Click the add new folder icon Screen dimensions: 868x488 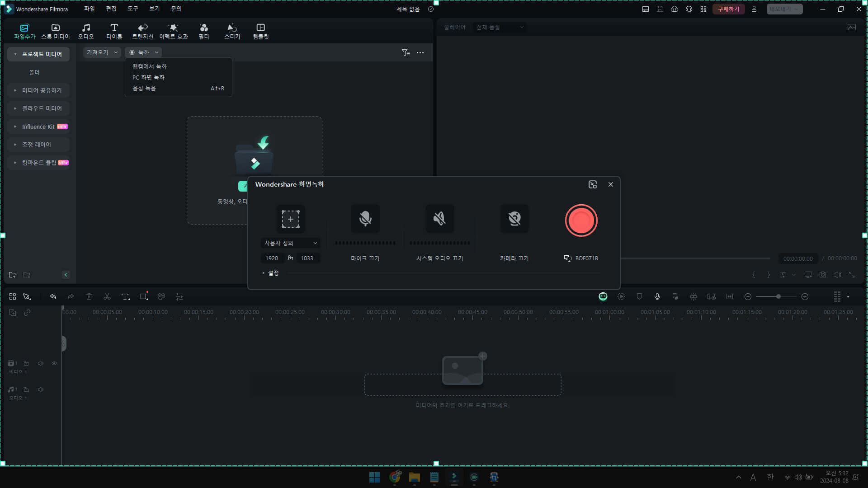[x=12, y=275]
